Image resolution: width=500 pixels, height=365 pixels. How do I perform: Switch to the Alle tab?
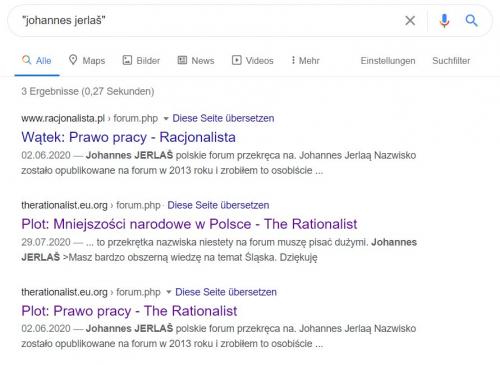pos(37,61)
